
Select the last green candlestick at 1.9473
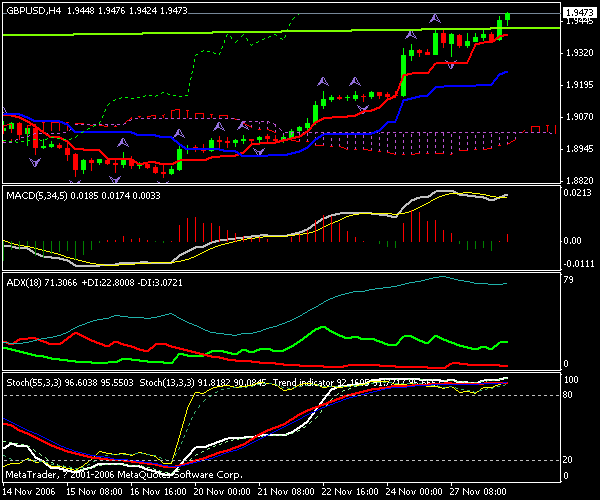(x=507, y=17)
